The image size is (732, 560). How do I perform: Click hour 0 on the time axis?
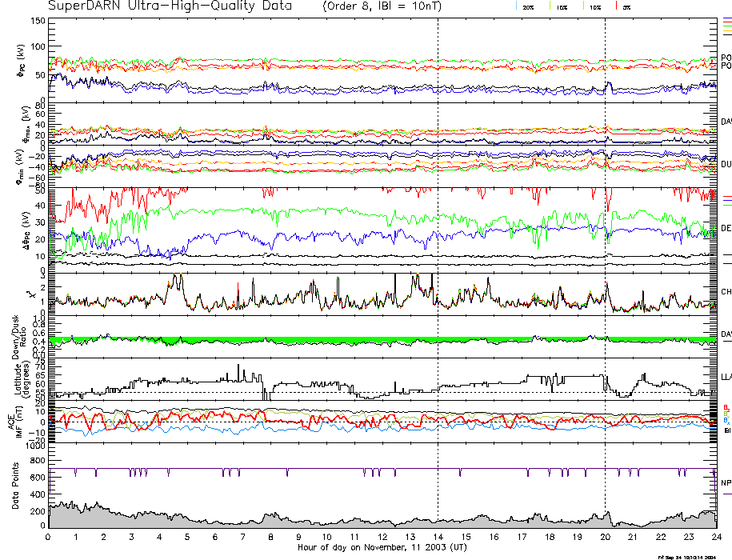[x=49, y=537]
